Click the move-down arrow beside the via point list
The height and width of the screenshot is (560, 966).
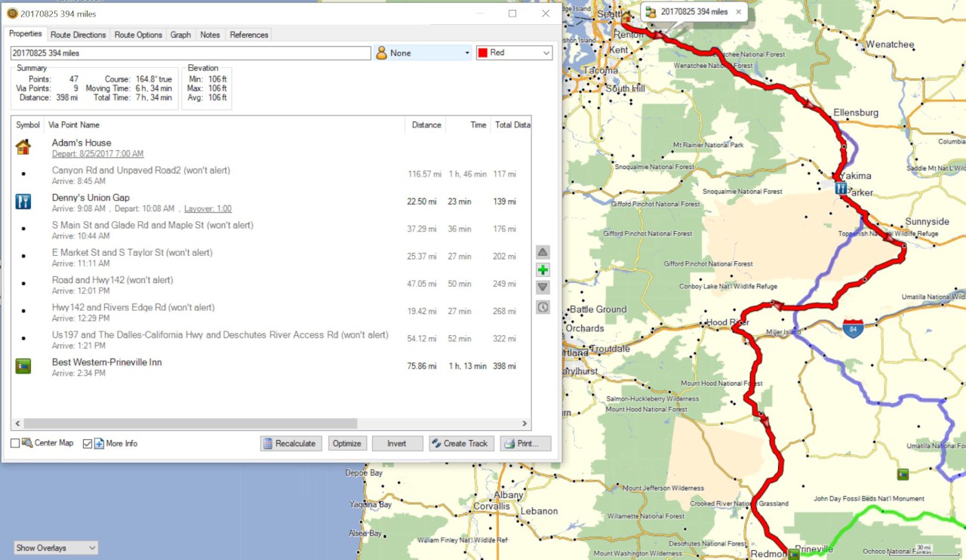[543, 288]
